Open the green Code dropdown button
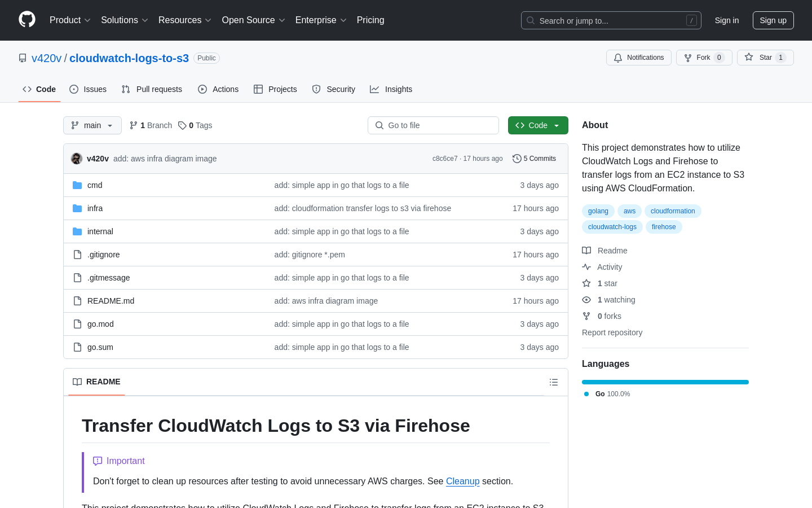 tap(538, 125)
